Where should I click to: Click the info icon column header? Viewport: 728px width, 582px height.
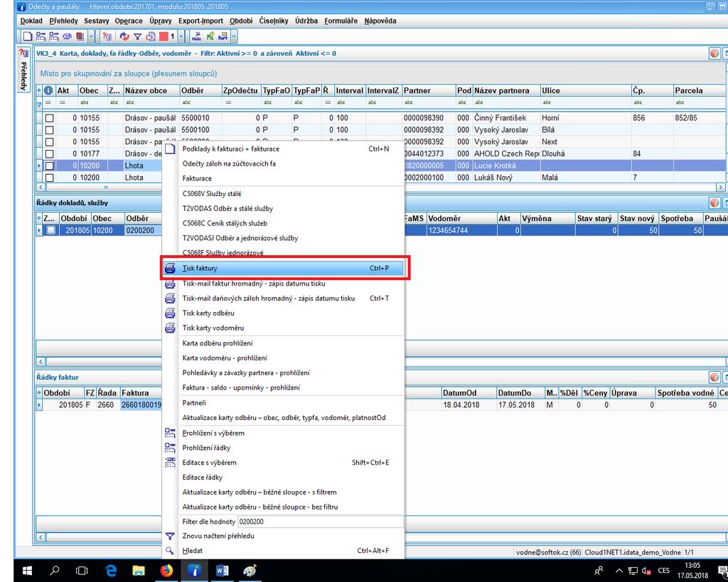(48, 90)
